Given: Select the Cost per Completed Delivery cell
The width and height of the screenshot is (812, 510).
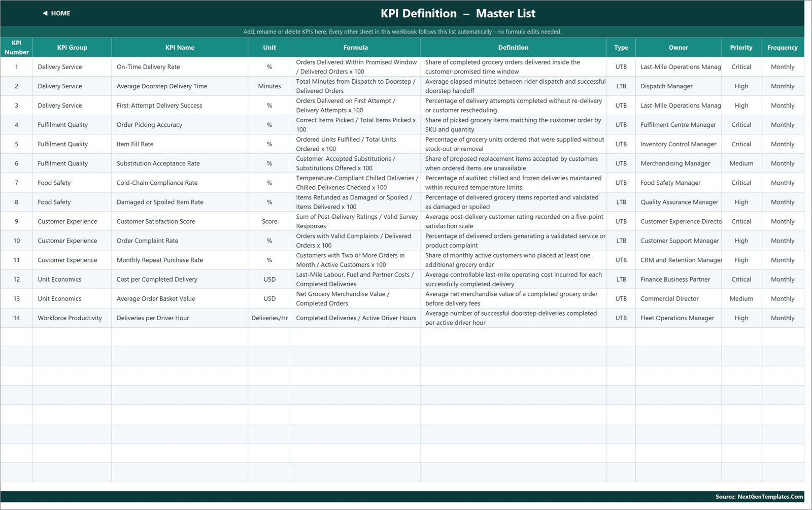Looking at the screenshot, I should (180, 279).
